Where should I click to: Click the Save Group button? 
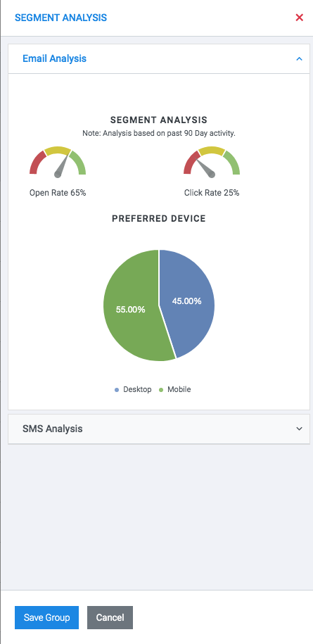(x=46, y=617)
